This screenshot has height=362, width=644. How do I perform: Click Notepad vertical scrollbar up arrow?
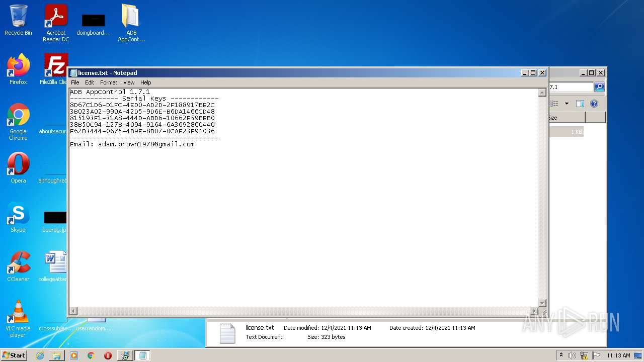click(542, 93)
